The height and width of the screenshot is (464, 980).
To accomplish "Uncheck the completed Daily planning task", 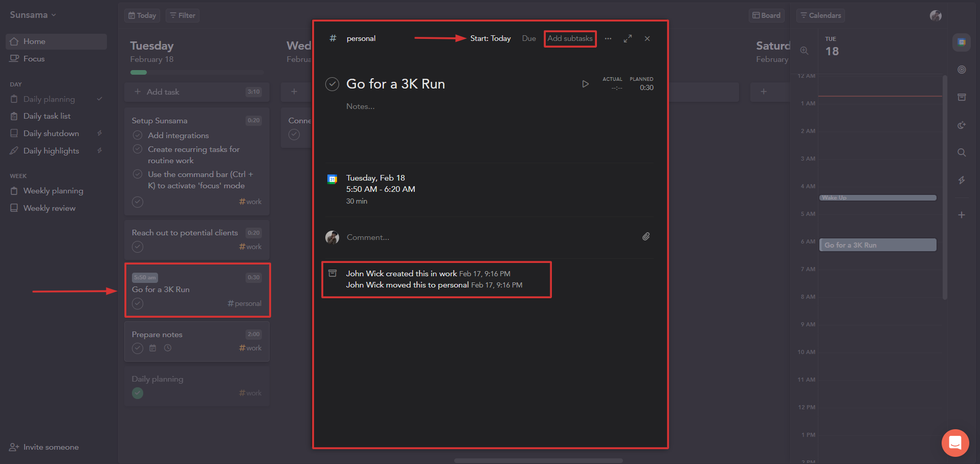I will click(x=138, y=393).
